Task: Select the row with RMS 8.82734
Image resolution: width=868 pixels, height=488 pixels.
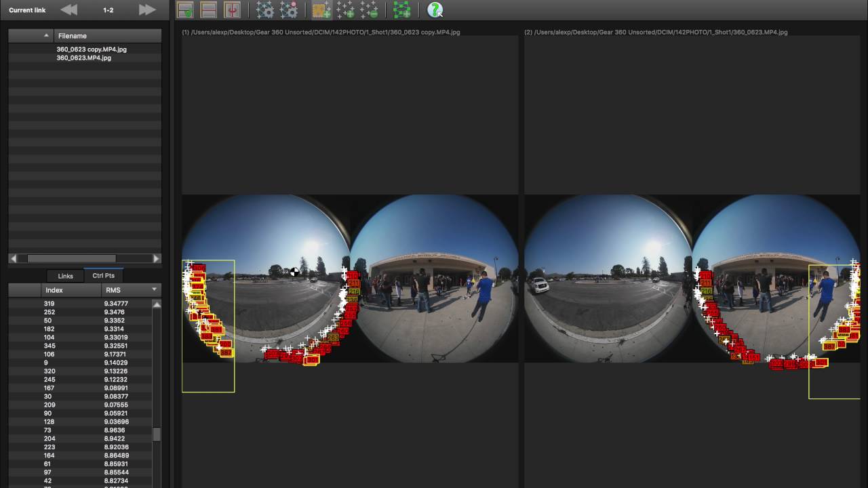Action: [x=80, y=481]
